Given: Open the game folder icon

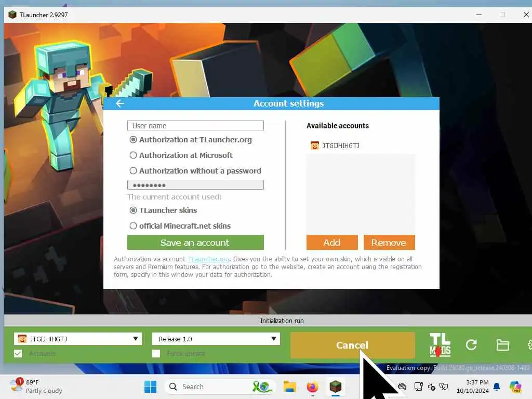Looking at the screenshot, I should click(502, 345).
